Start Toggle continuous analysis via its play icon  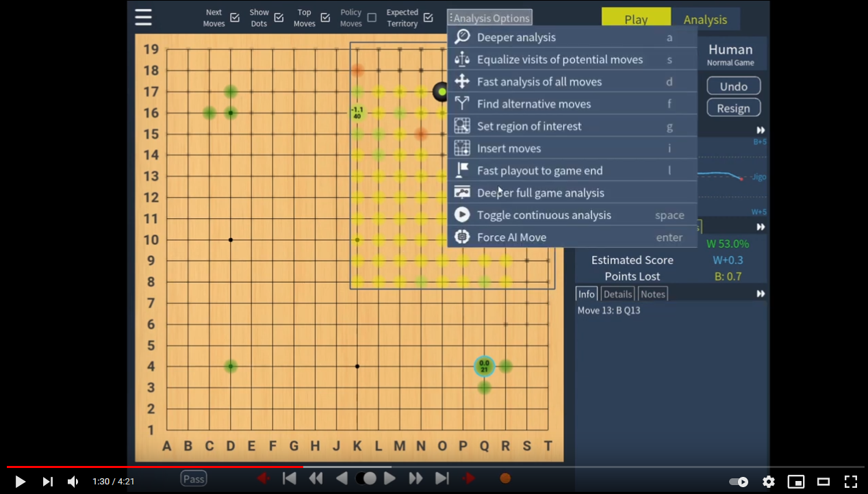click(x=462, y=214)
